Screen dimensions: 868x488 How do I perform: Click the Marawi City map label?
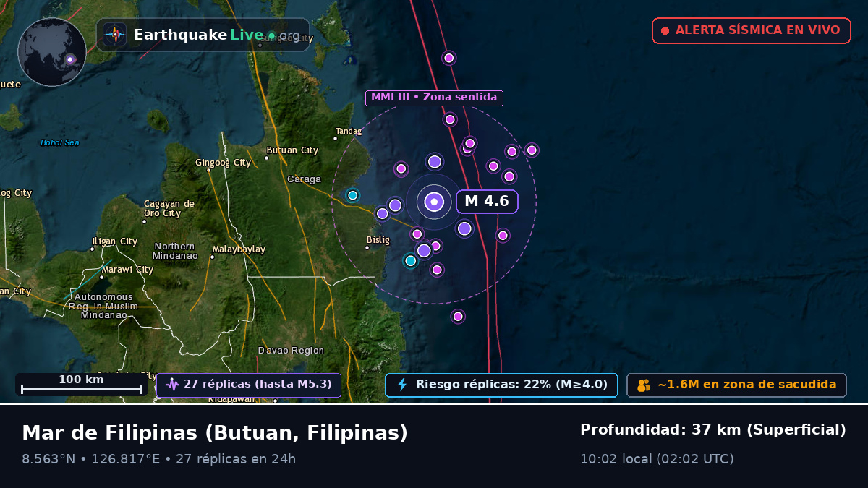coord(127,270)
